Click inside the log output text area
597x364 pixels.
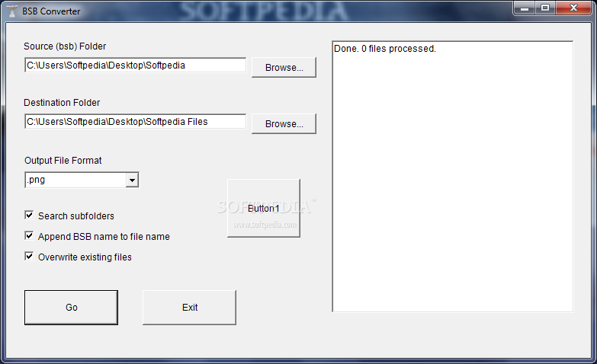[452, 177]
